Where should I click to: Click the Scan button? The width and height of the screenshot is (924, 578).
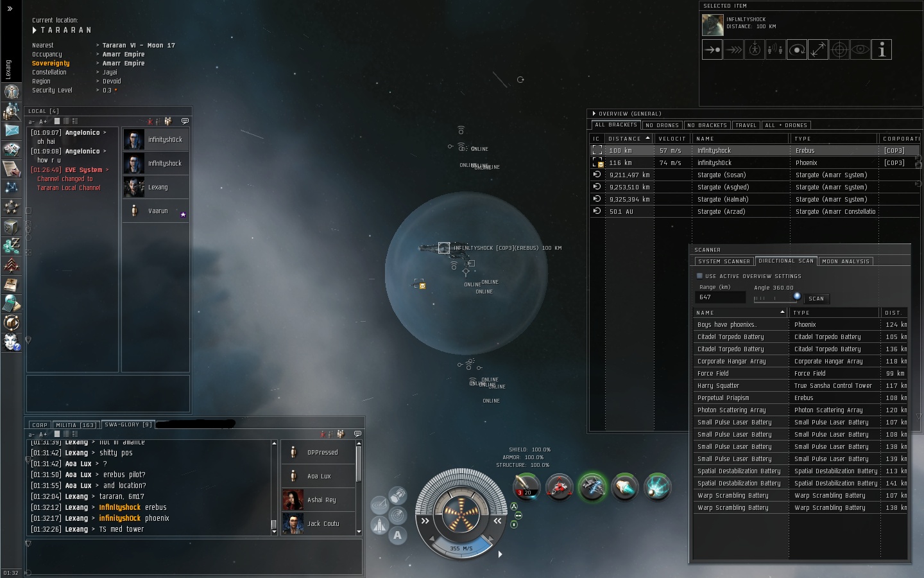pos(816,299)
